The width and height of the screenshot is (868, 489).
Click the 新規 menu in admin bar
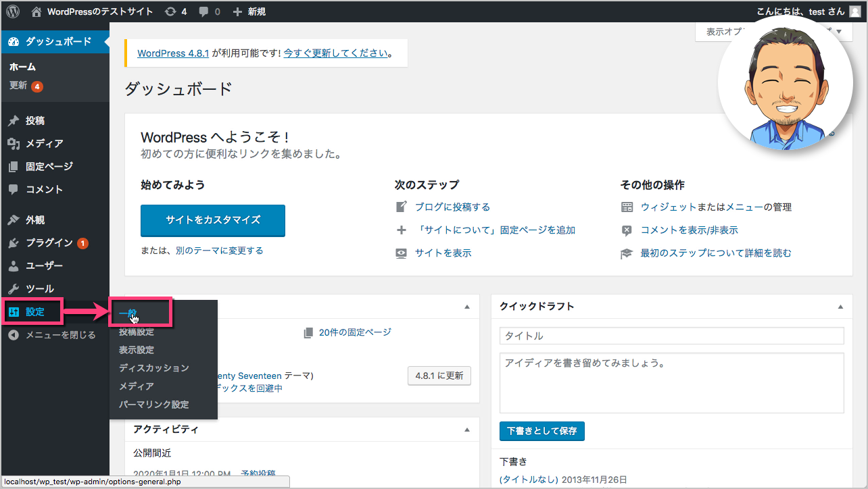coord(249,11)
